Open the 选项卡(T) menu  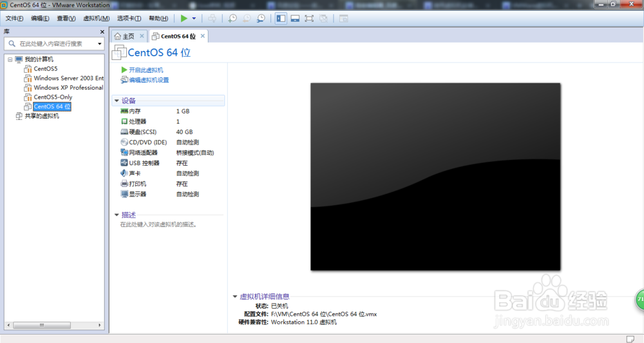click(129, 18)
